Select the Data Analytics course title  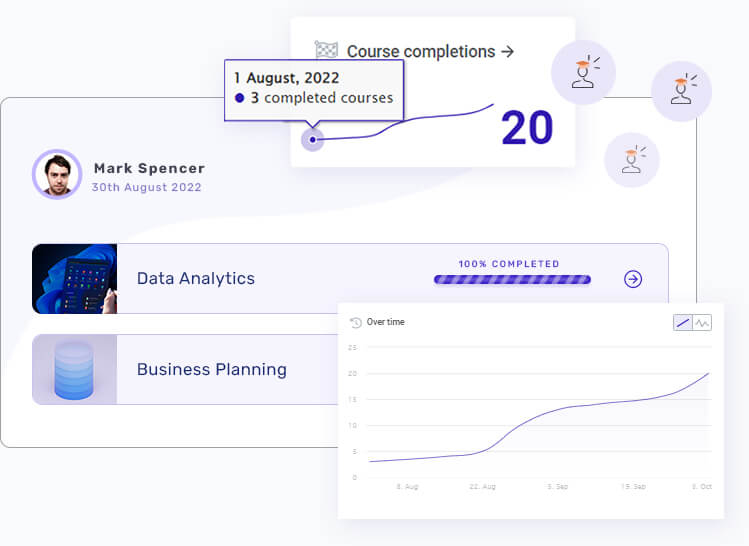click(x=196, y=279)
